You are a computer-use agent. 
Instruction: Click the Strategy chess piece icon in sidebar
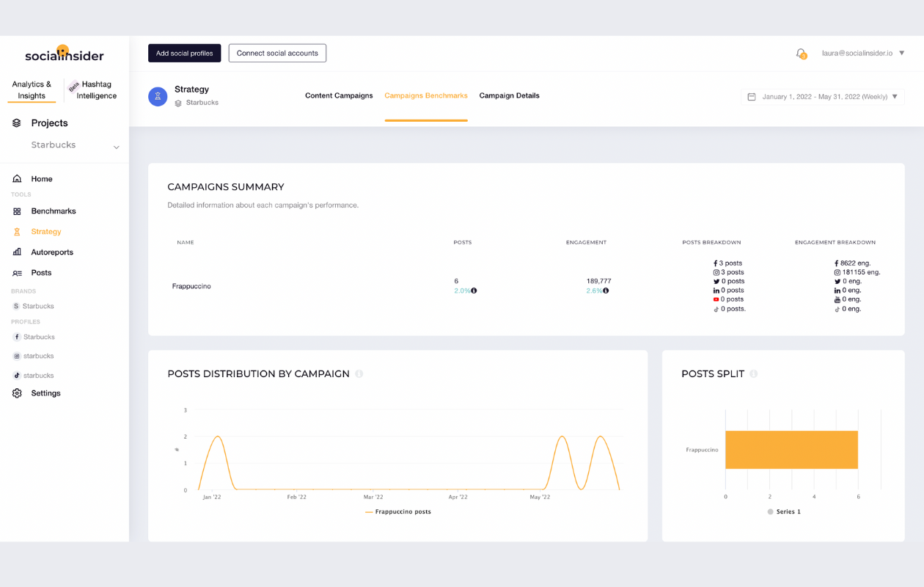(17, 232)
